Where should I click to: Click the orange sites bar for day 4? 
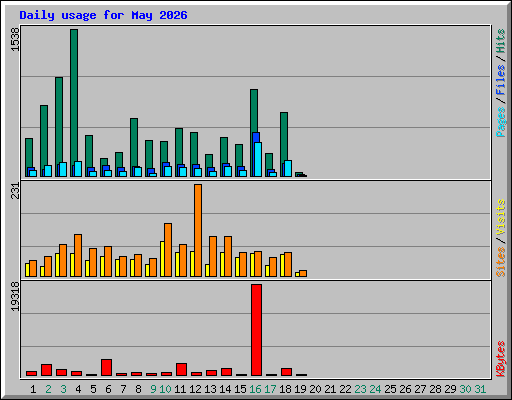point(78,255)
